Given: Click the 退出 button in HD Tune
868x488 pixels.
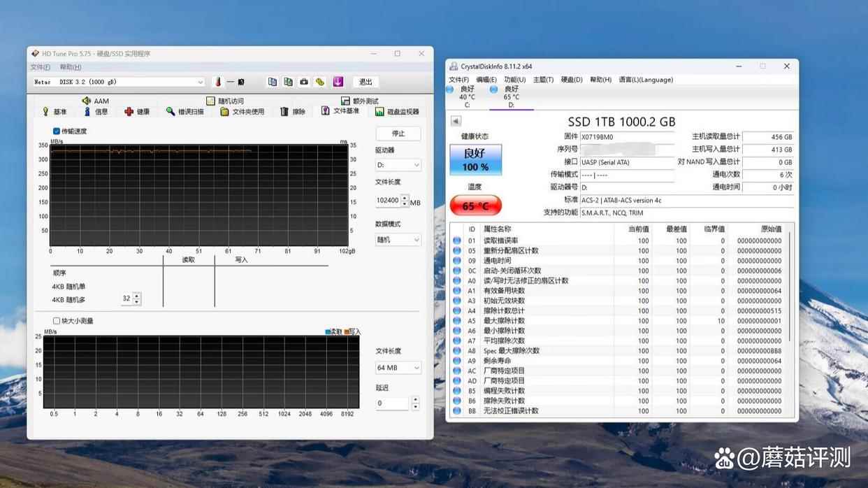Looking at the screenshot, I should 366,82.
